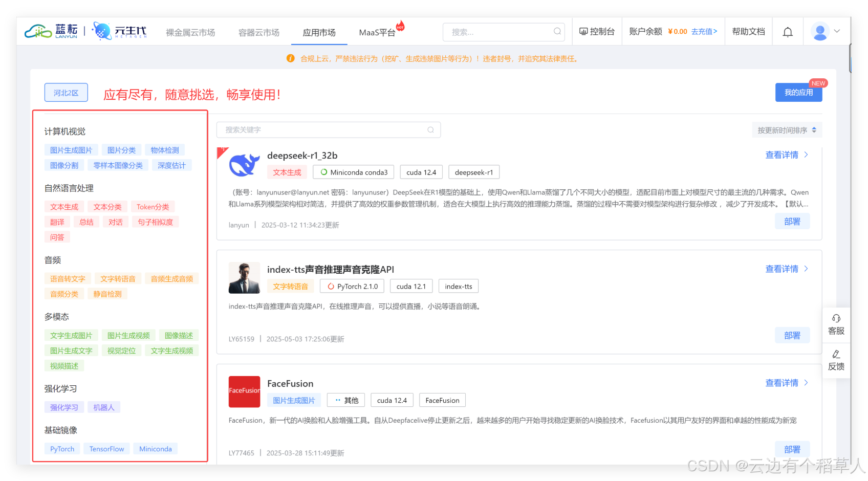
Task: Select the 语音转文字 filter tag
Action: 68,279
